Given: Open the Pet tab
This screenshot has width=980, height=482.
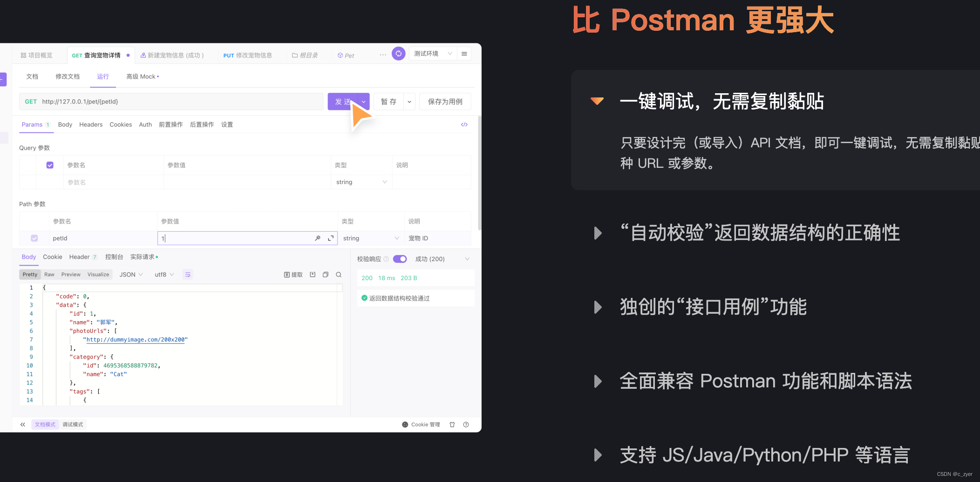Looking at the screenshot, I should (x=346, y=55).
